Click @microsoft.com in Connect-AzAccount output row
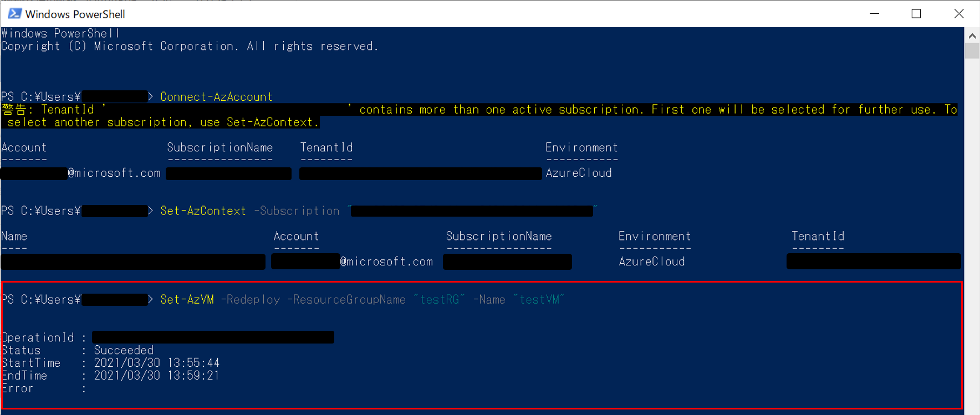Image resolution: width=980 pixels, height=415 pixels. point(114,173)
